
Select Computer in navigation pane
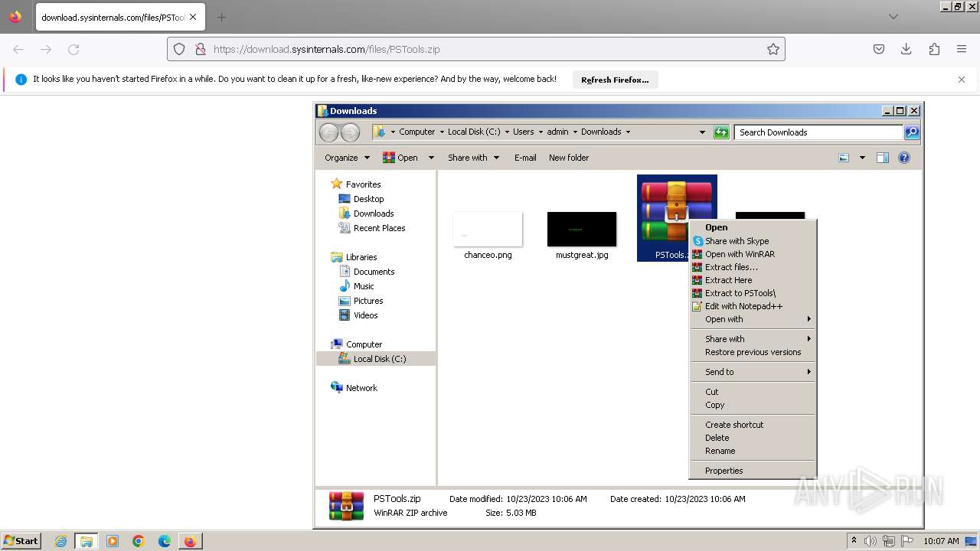tap(364, 344)
